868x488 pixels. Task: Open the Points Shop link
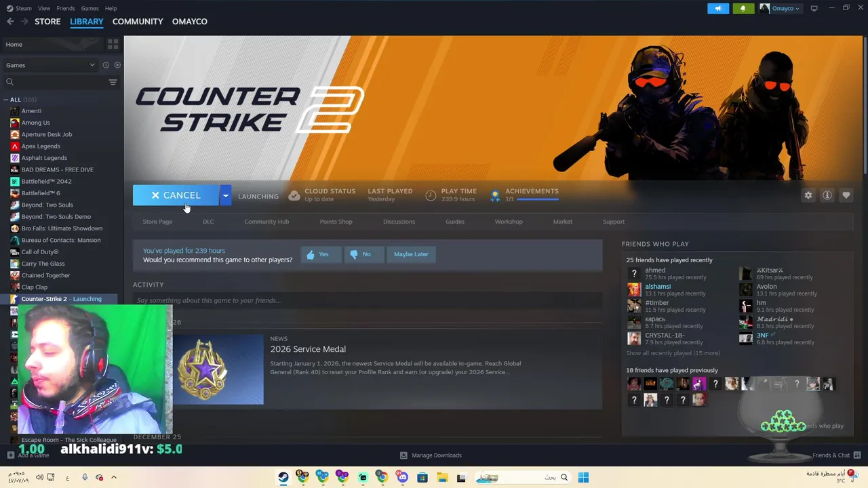point(336,222)
